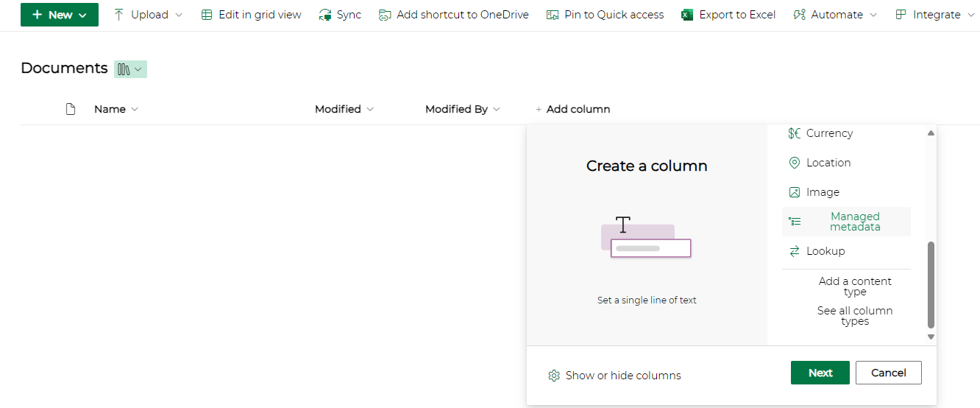Open the New dropdown button
The height and width of the screenshot is (408, 980).
[x=60, y=15]
